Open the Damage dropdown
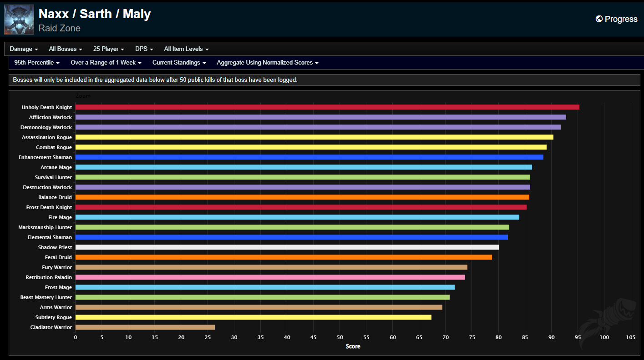Image resolution: width=644 pixels, height=360 pixels. 23,49
